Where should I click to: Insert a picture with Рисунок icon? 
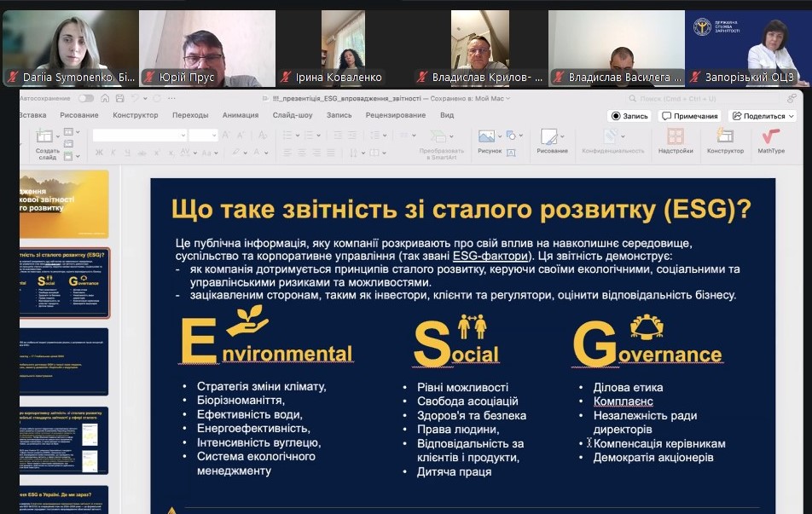pyautogui.click(x=488, y=141)
